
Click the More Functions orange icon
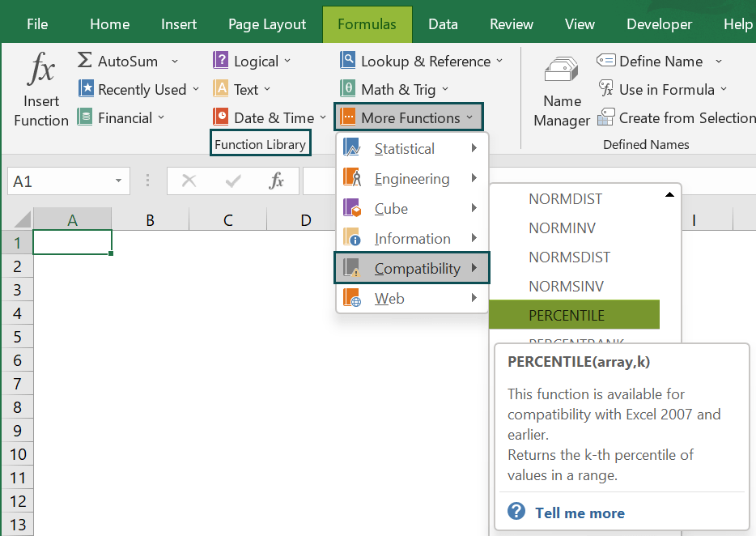click(347, 117)
